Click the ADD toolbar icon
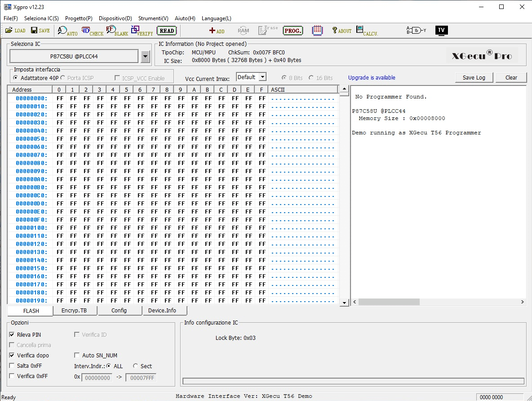The width and height of the screenshot is (532, 401). click(x=217, y=31)
